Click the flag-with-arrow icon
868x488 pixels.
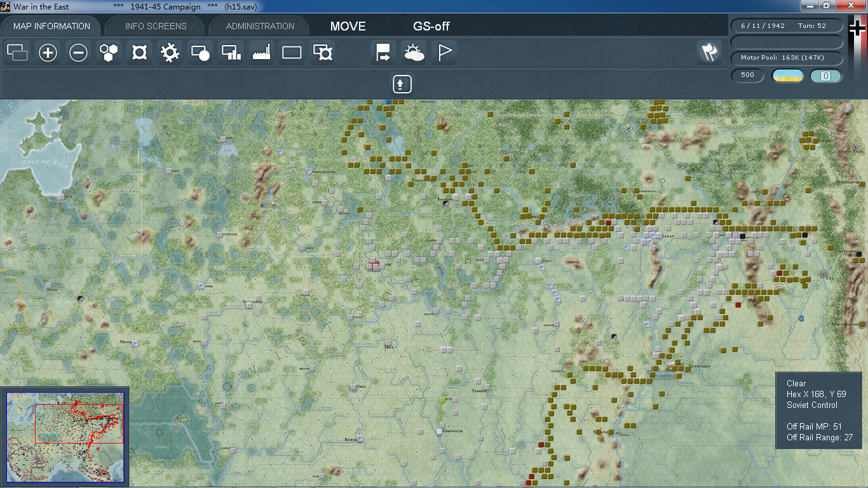(383, 53)
